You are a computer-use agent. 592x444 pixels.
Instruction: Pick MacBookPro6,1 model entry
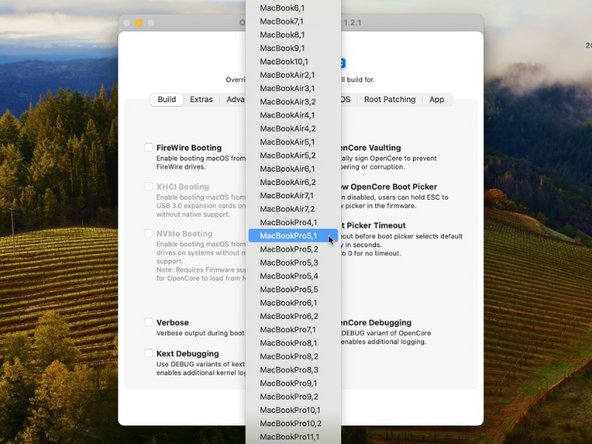[293, 303]
